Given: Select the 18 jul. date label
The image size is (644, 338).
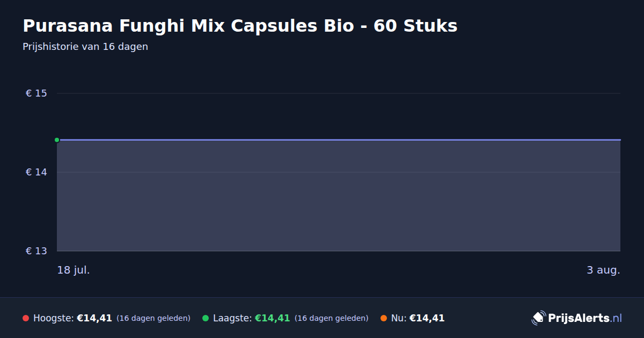Looking at the screenshot, I should point(74,270).
